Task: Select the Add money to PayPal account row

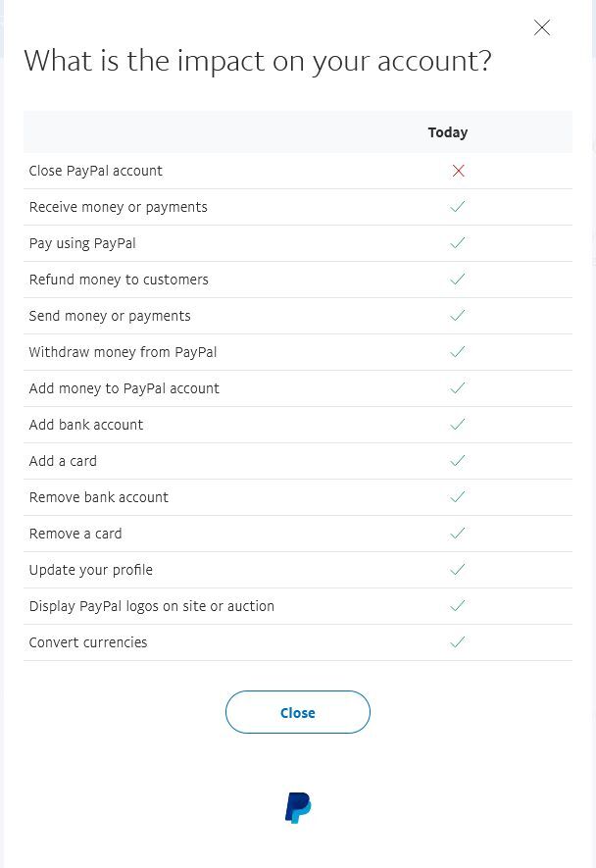Action: [x=124, y=388]
